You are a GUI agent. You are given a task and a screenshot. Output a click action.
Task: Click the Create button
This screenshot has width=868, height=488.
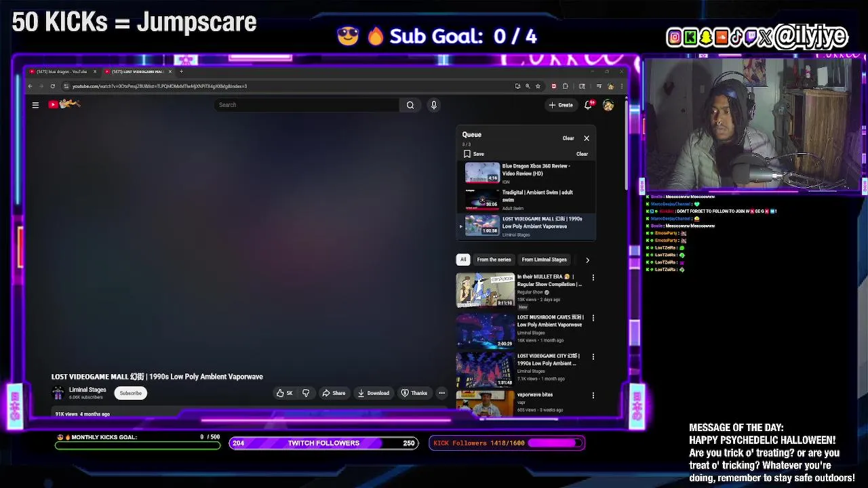pyautogui.click(x=561, y=105)
